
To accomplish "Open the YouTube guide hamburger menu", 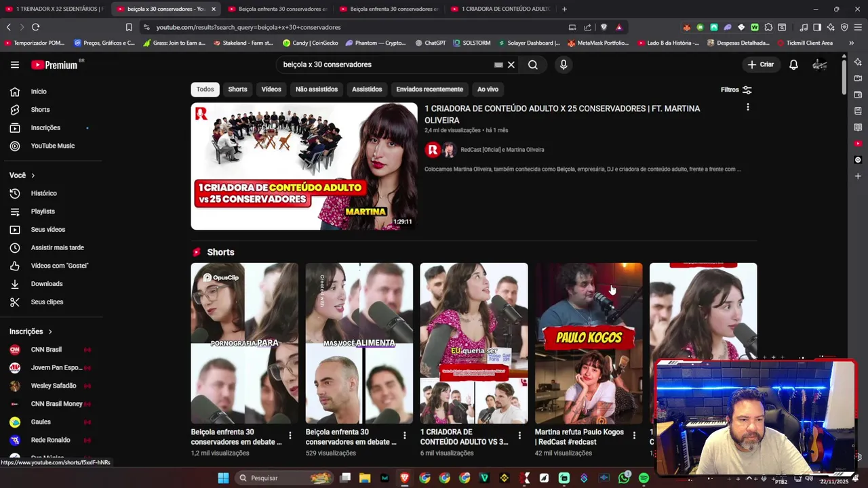I will [x=15, y=64].
